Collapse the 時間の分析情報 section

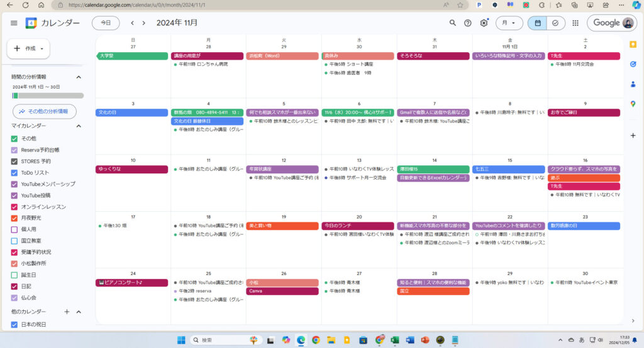[79, 77]
